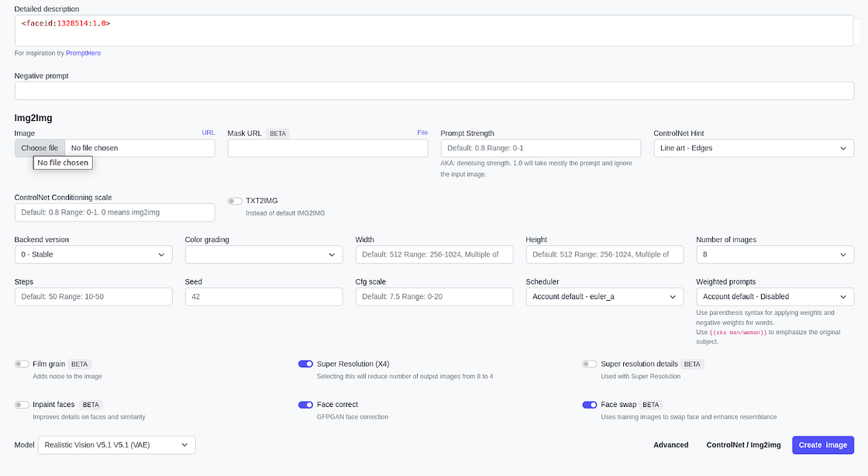Click the Negative prompt field
The width and height of the screenshot is (868, 476).
434,91
